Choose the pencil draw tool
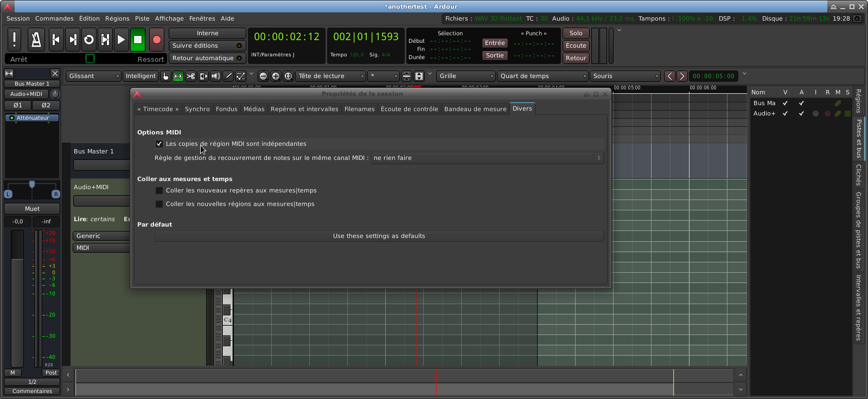Viewport: 868px width, 399px height. point(228,76)
